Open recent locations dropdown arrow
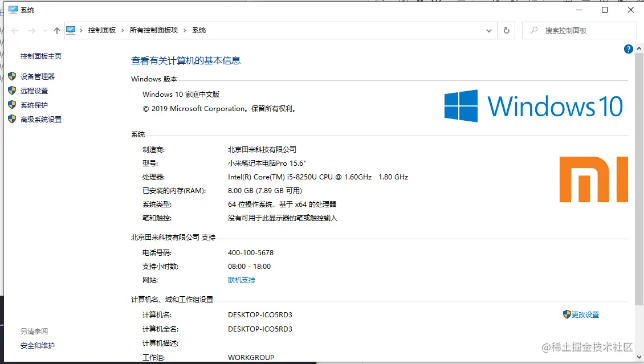 (x=45, y=30)
